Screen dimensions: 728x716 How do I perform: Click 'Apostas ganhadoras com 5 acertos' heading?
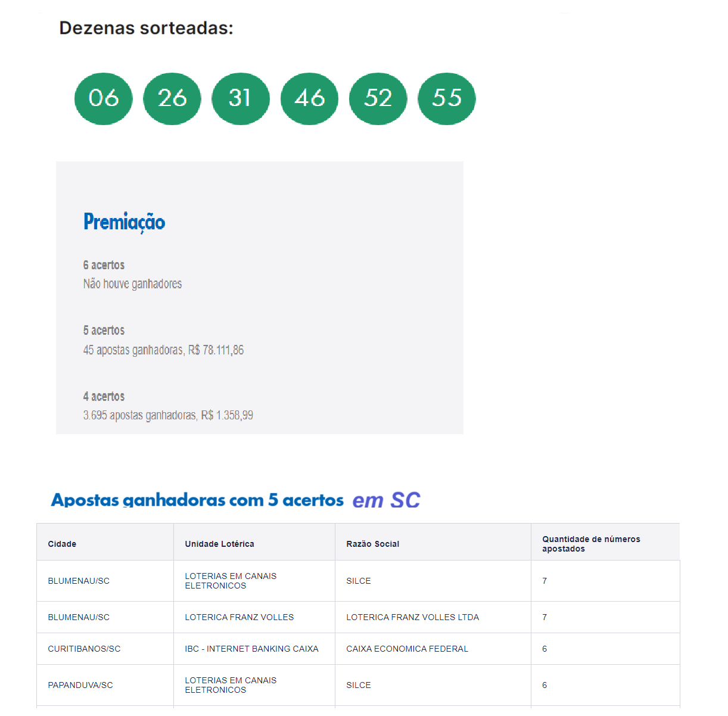[x=197, y=500]
